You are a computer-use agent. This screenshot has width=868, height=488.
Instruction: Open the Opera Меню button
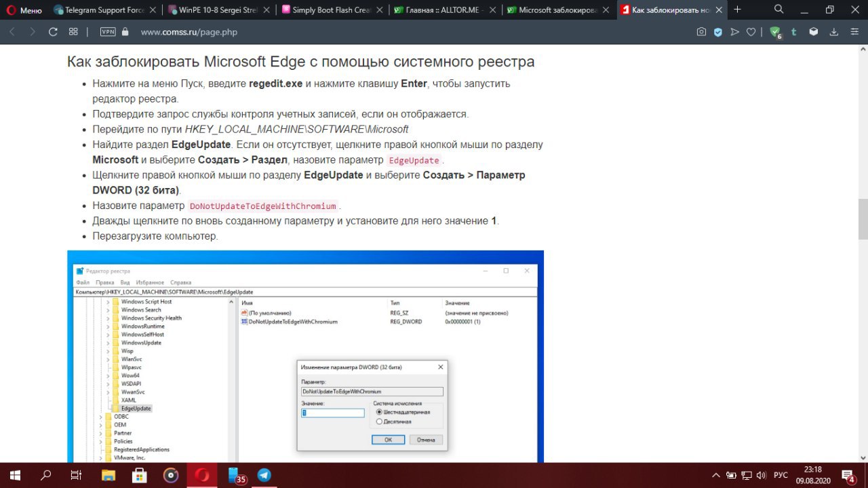[x=24, y=10]
